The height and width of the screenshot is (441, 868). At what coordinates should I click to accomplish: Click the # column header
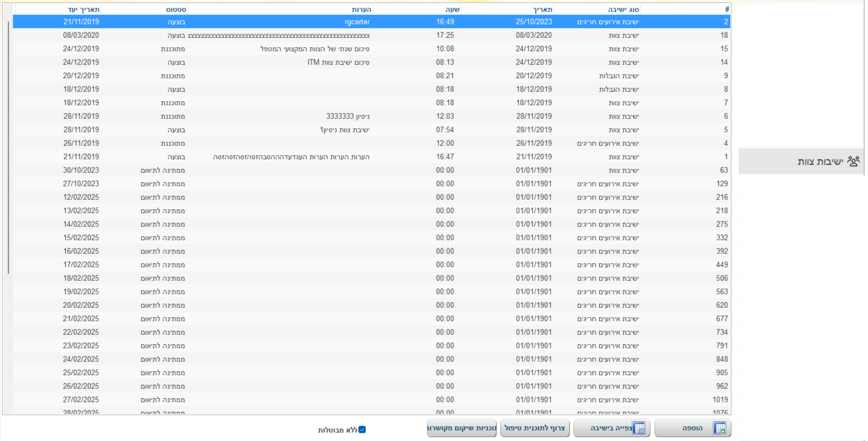[x=727, y=9]
